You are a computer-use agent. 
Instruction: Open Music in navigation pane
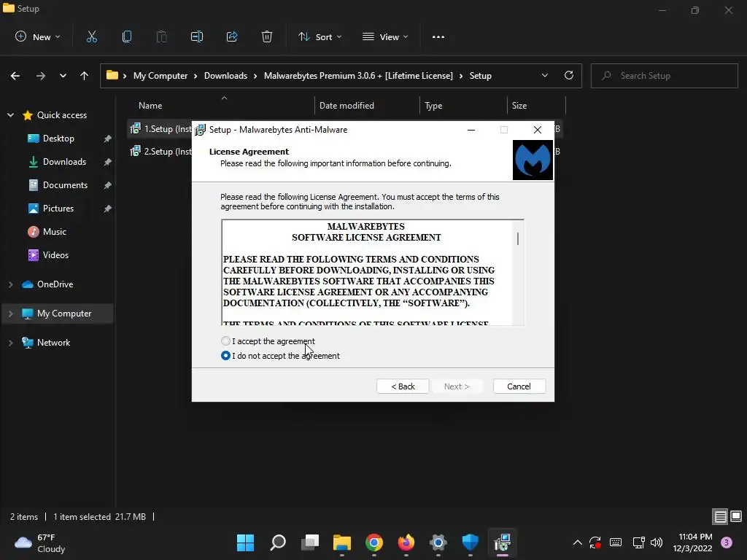[x=47, y=232]
